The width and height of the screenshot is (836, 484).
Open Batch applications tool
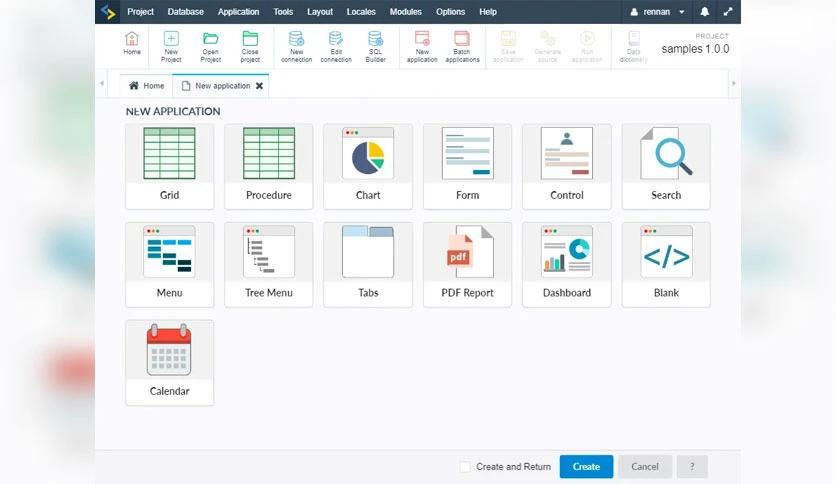[462, 47]
